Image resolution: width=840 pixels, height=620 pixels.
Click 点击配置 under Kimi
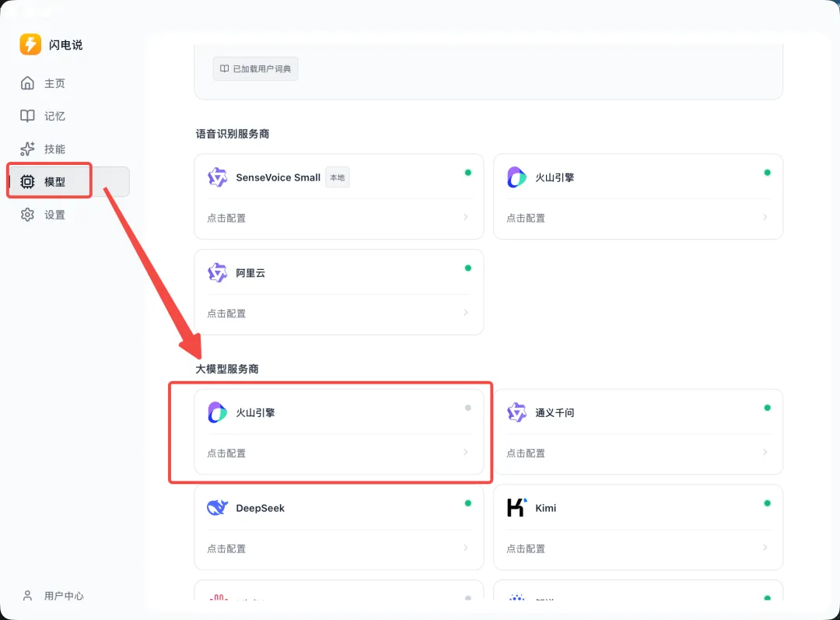coord(526,548)
